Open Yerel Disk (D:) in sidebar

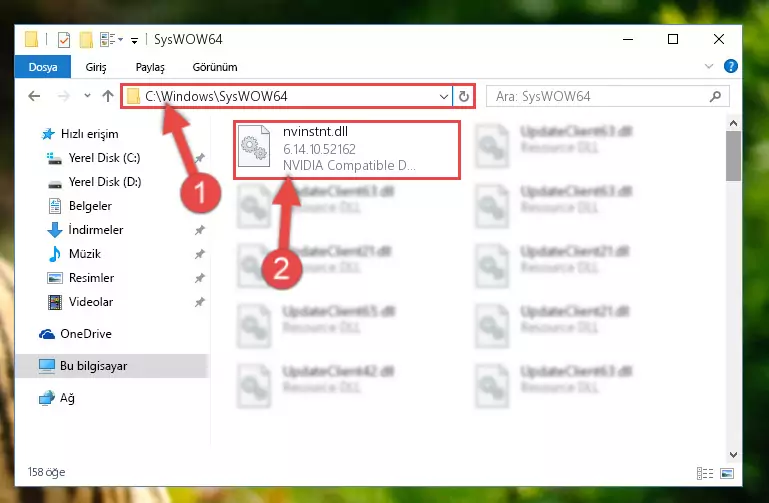94,182
